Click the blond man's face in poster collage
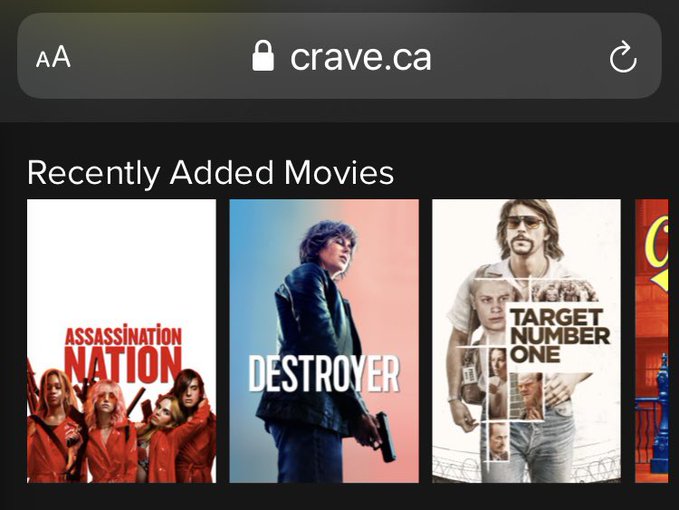The height and width of the screenshot is (510, 679). click(491, 308)
